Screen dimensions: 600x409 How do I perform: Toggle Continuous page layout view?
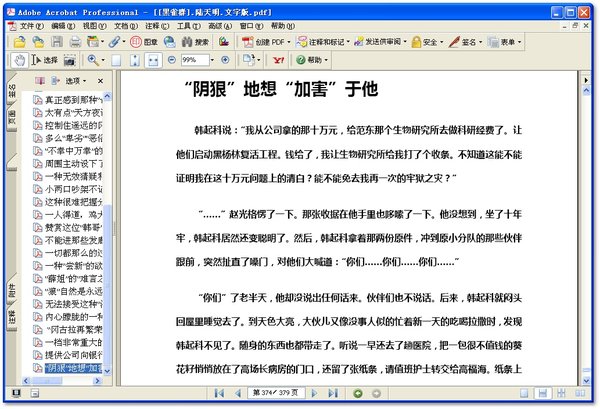(543, 393)
